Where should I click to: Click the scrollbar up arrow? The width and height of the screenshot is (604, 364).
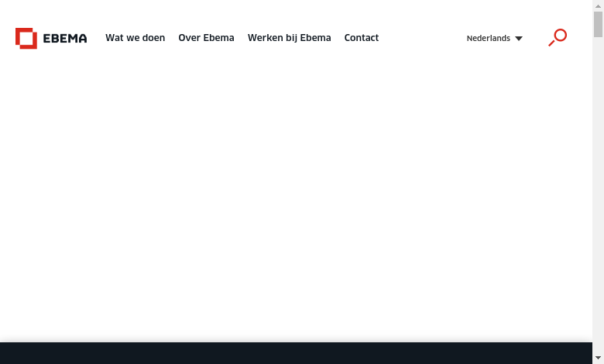598,5
